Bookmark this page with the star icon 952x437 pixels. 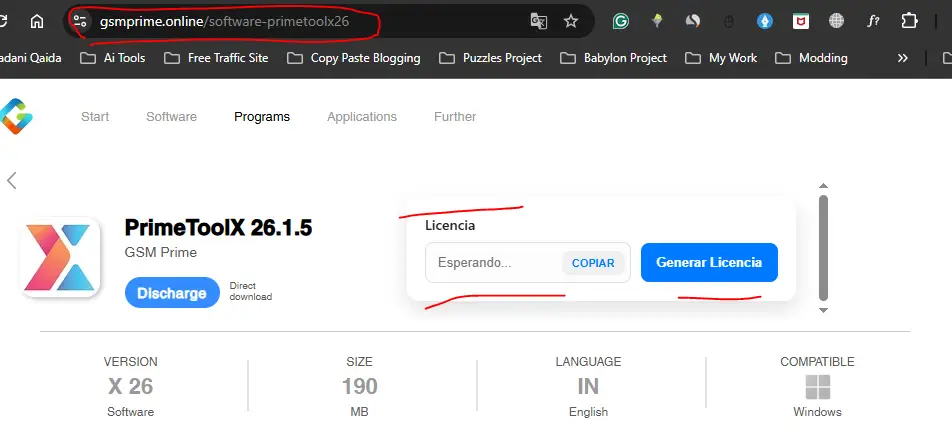(571, 21)
